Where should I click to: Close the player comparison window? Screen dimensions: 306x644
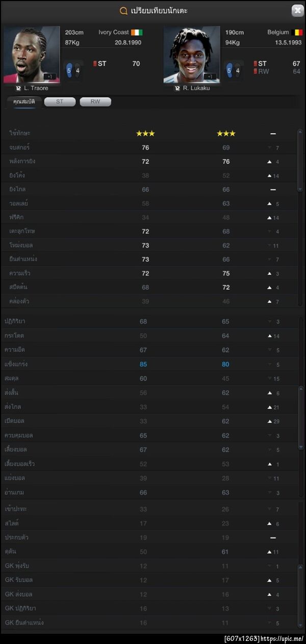point(297,11)
